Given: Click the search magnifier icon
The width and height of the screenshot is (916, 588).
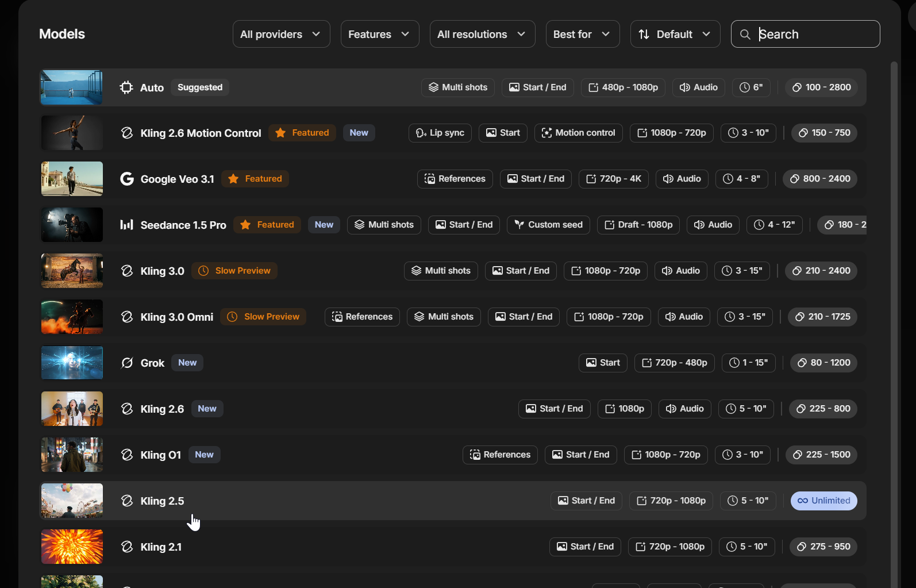Looking at the screenshot, I should pyautogui.click(x=745, y=34).
